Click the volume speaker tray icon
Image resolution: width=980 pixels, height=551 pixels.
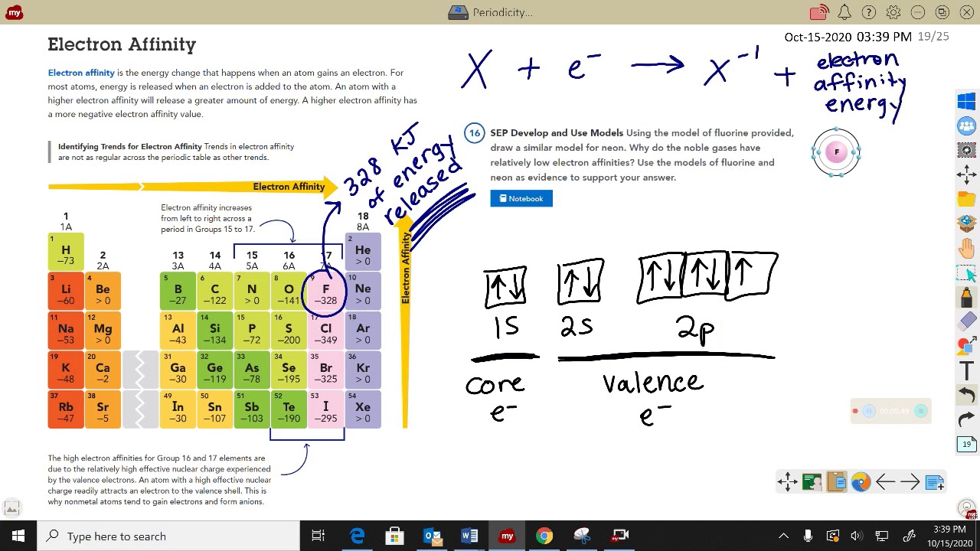(x=857, y=536)
